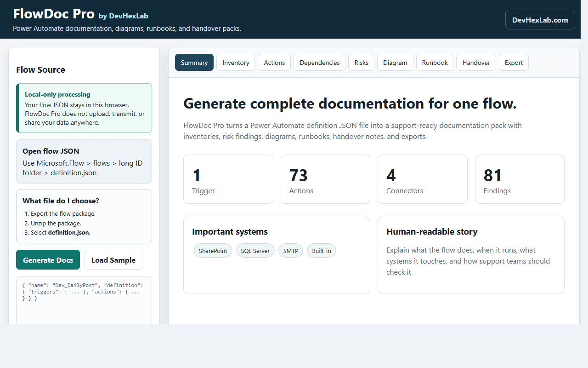This screenshot has width=588, height=368.
Task: Click 'Unzip the package' step
Action: pyautogui.click(x=56, y=224)
